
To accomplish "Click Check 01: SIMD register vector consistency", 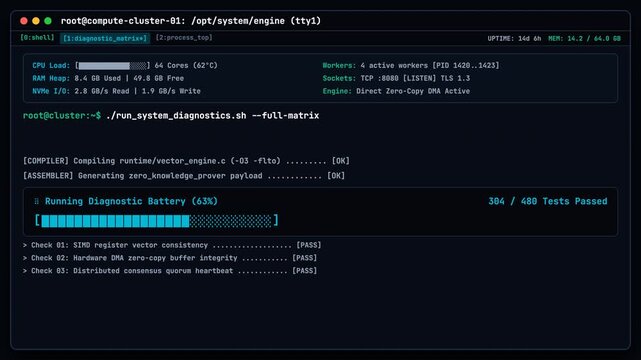I will coord(172,245).
